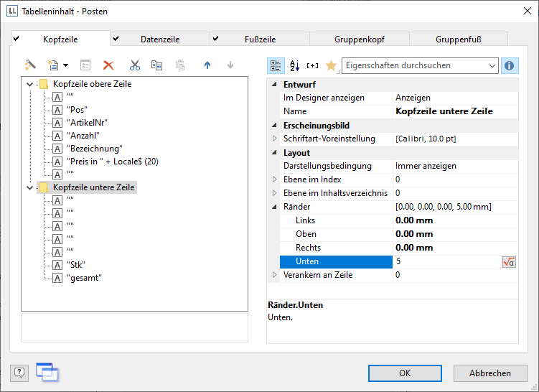539x392 pixels.
Task: Select the "Bezeichnung" tree item
Action: pyautogui.click(x=95, y=149)
